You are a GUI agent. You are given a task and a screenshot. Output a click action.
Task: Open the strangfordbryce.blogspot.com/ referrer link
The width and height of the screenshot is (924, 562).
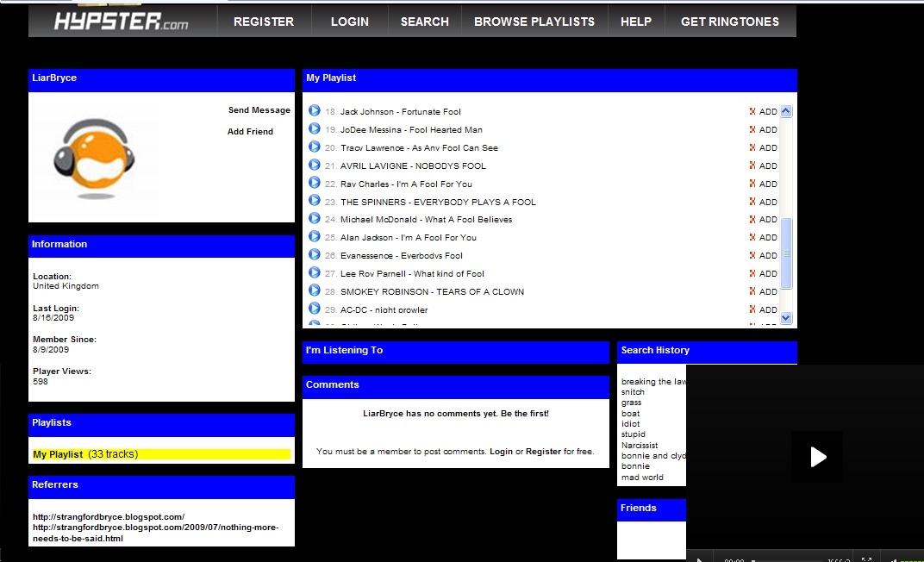(109, 516)
